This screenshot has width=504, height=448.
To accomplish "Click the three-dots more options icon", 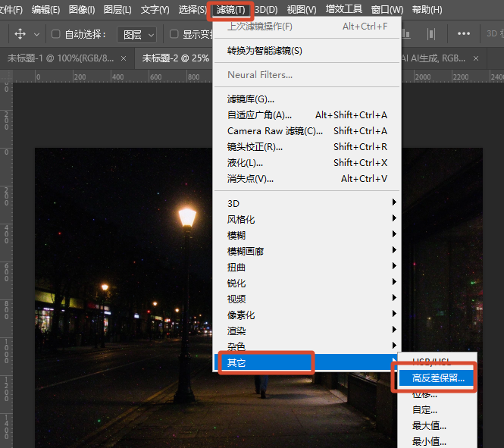I will pyautogui.click(x=464, y=33).
